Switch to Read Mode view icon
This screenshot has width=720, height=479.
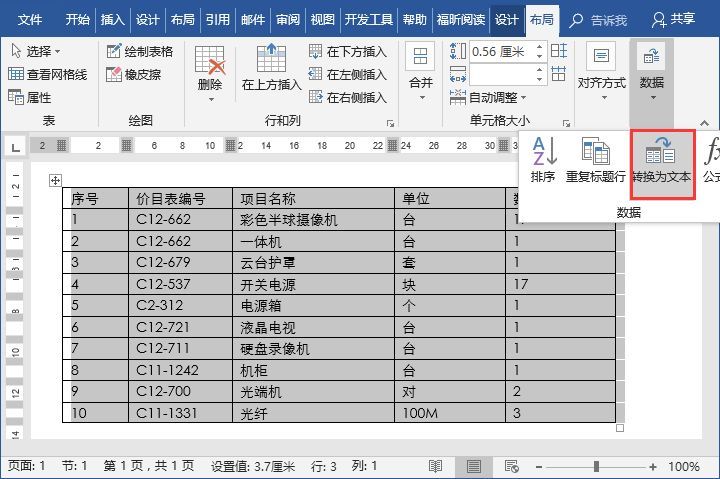pyautogui.click(x=435, y=467)
